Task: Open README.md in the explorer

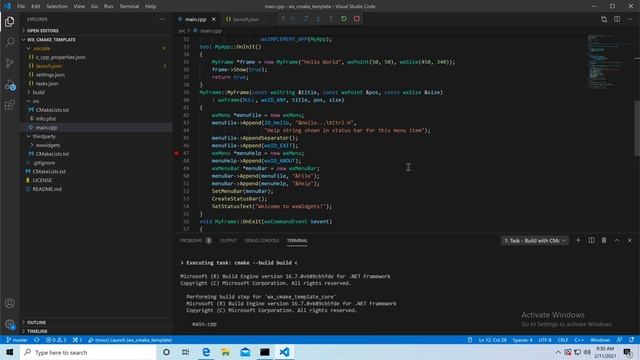Action: click(x=47, y=189)
